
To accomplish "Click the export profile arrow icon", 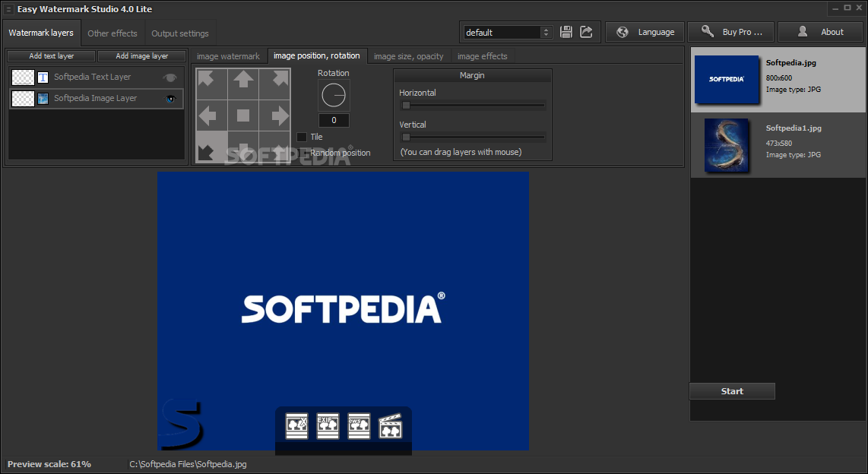I will 586,32.
